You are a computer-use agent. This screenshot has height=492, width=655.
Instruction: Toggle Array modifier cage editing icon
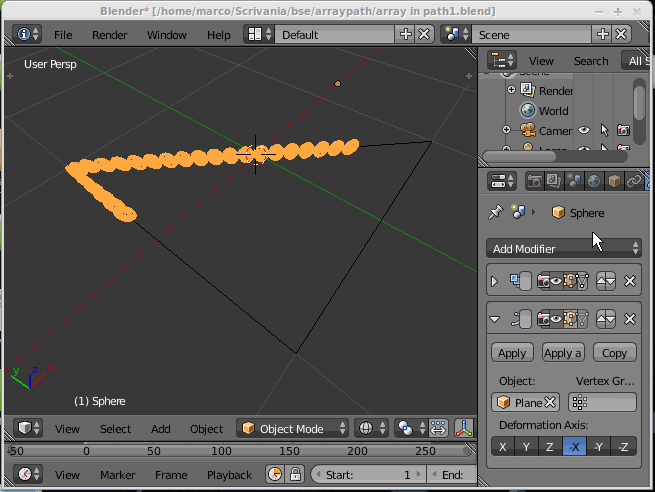coord(582,281)
